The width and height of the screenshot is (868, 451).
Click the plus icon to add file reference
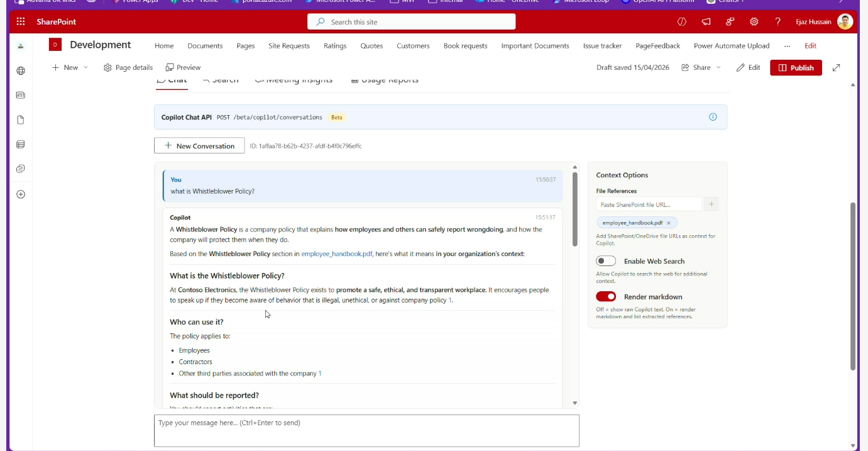coord(711,204)
